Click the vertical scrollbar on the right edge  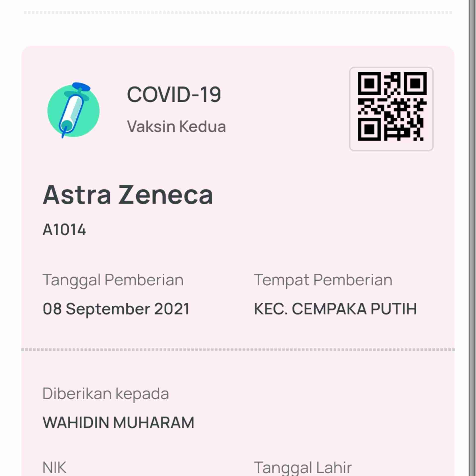click(x=472, y=238)
